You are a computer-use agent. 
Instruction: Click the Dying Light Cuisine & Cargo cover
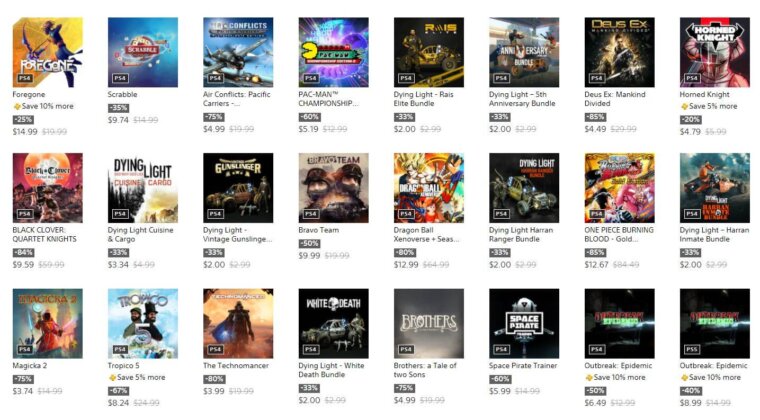point(142,188)
